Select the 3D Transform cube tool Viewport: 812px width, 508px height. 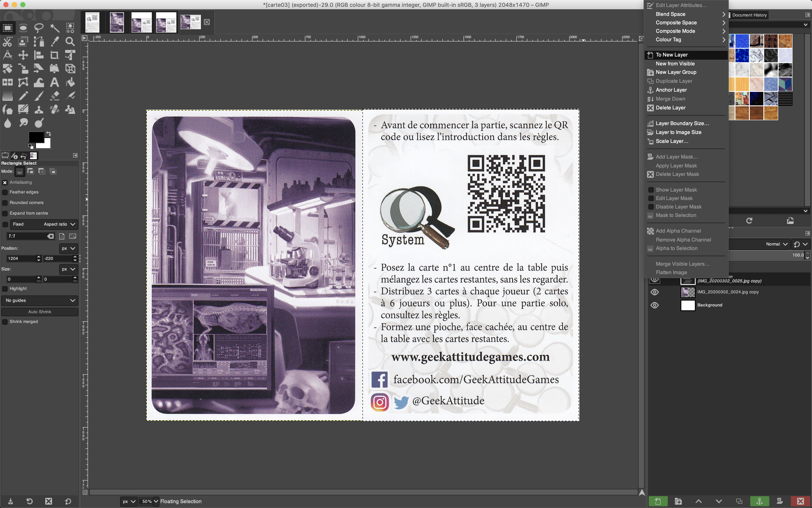click(70, 69)
